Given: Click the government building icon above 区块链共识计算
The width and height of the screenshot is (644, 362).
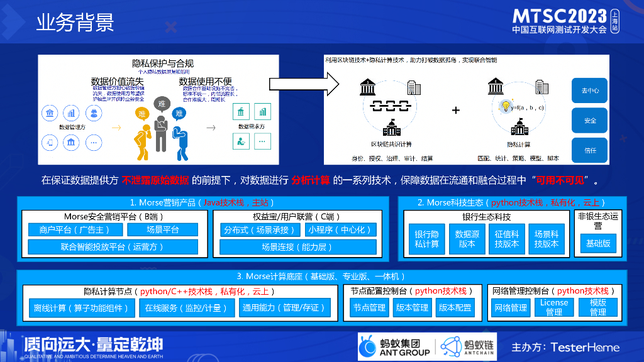Looking at the screenshot, I should click(391, 127).
